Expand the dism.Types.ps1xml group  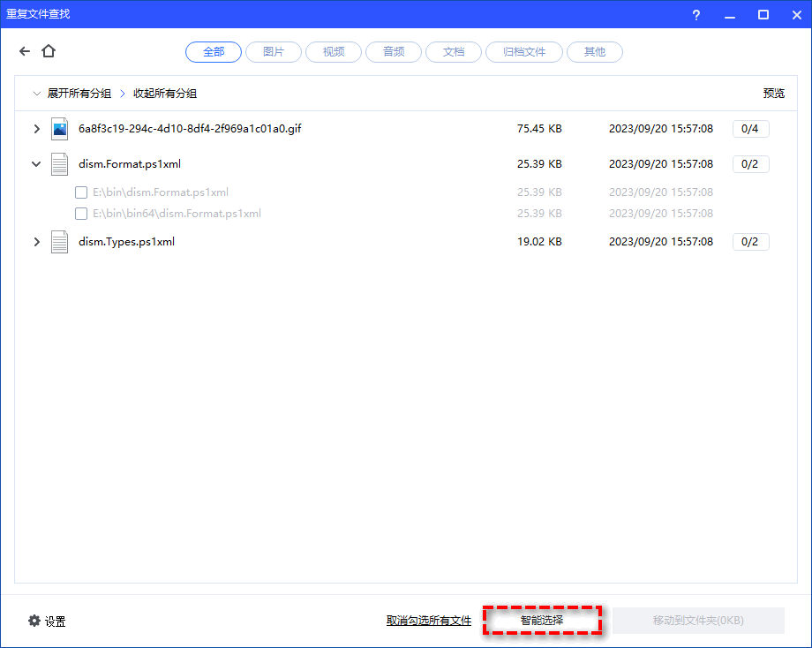click(x=36, y=242)
